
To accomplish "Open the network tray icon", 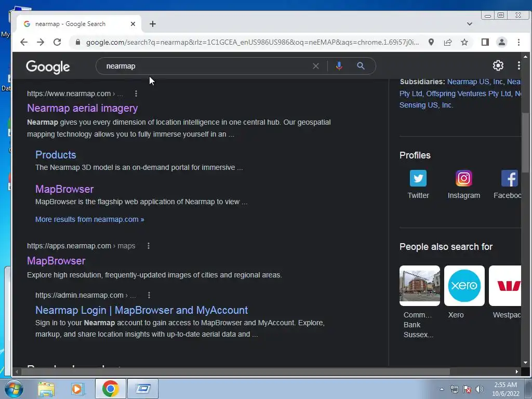I will pos(454,389).
